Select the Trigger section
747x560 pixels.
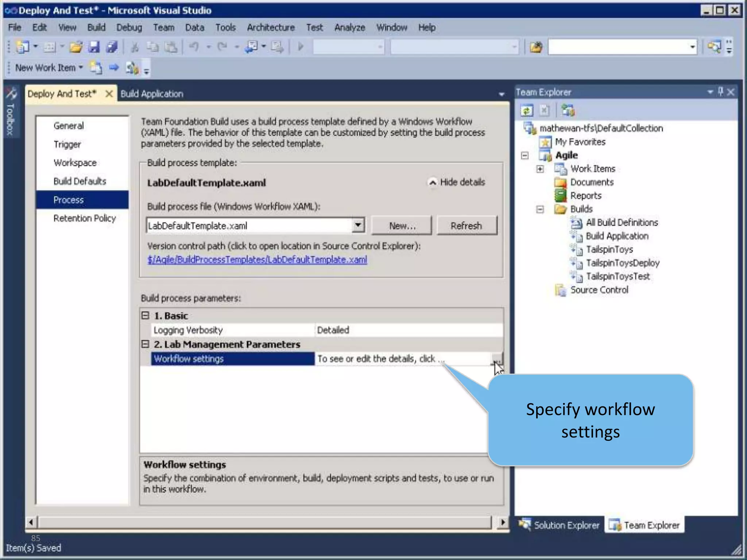click(x=67, y=144)
